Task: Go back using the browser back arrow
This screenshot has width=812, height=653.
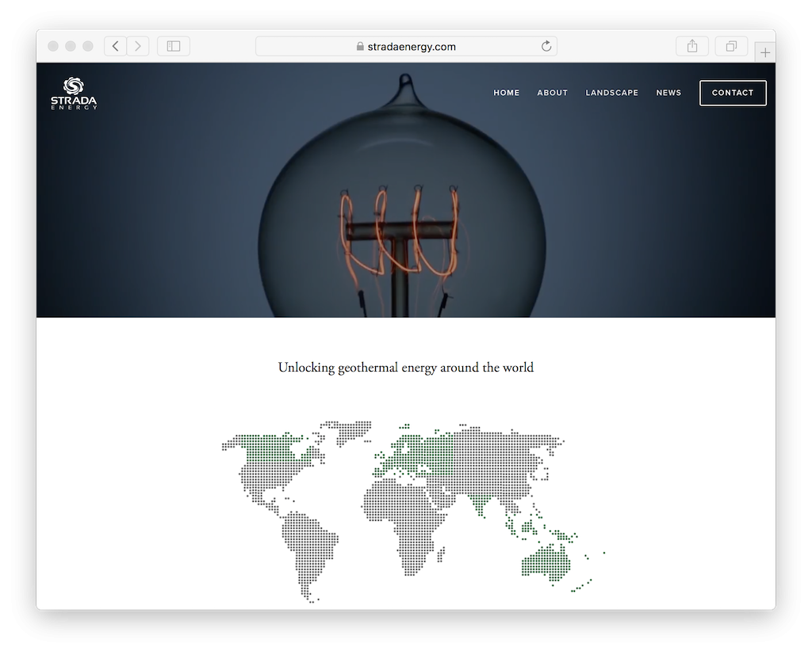Action: pyautogui.click(x=116, y=46)
